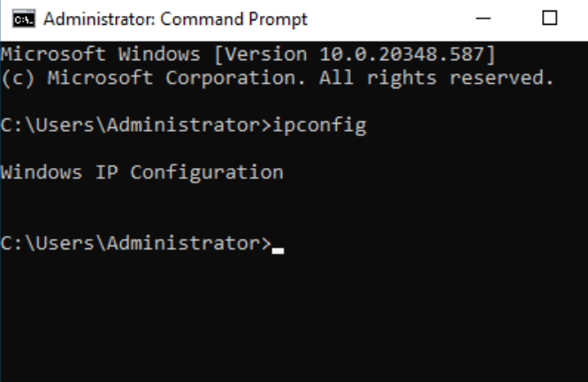Click the empty black console area below the prompt
The image size is (588, 382).
click(x=294, y=318)
